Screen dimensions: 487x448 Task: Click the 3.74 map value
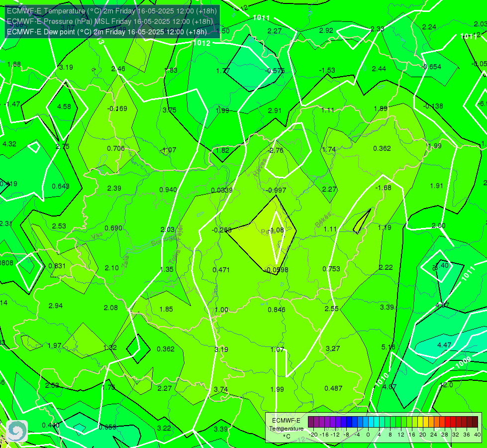[221, 390]
